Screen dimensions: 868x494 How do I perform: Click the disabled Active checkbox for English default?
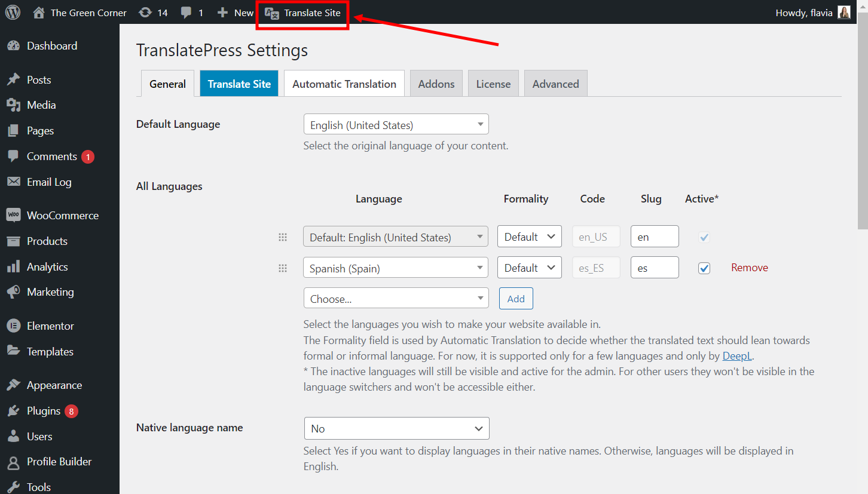tap(704, 237)
